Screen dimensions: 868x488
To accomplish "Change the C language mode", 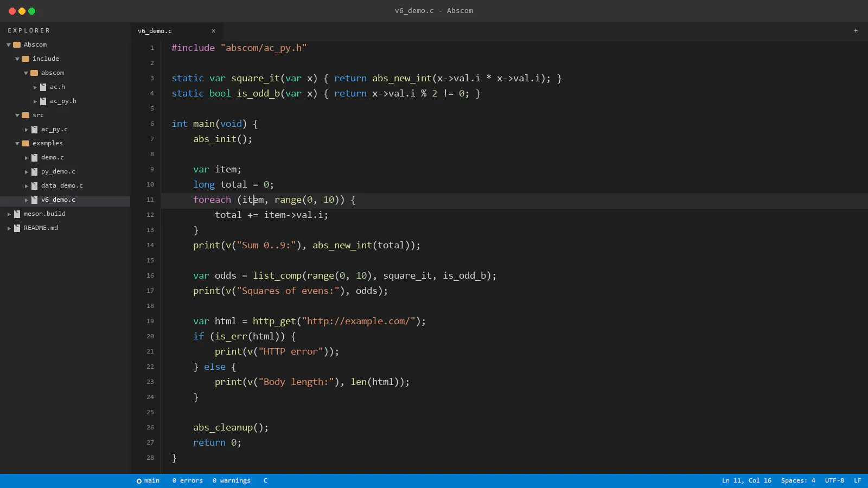I will coord(265,480).
